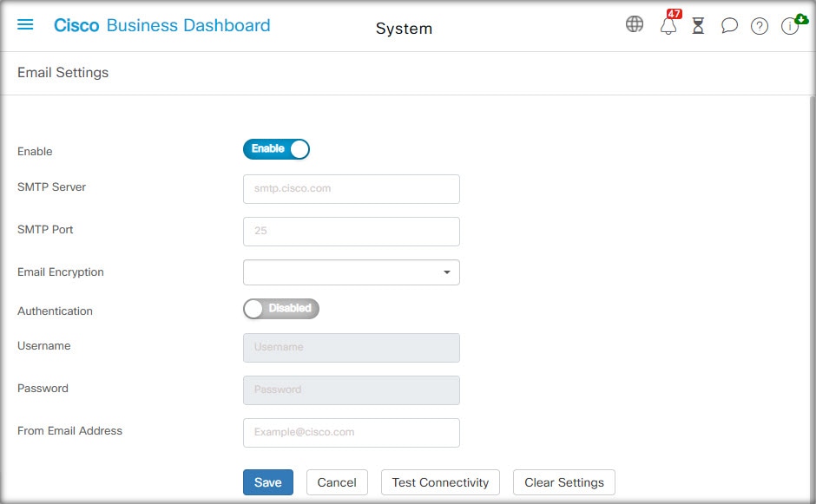The height and width of the screenshot is (504, 816).
Task: Click the globe language icon
Action: tap(635, 24)
